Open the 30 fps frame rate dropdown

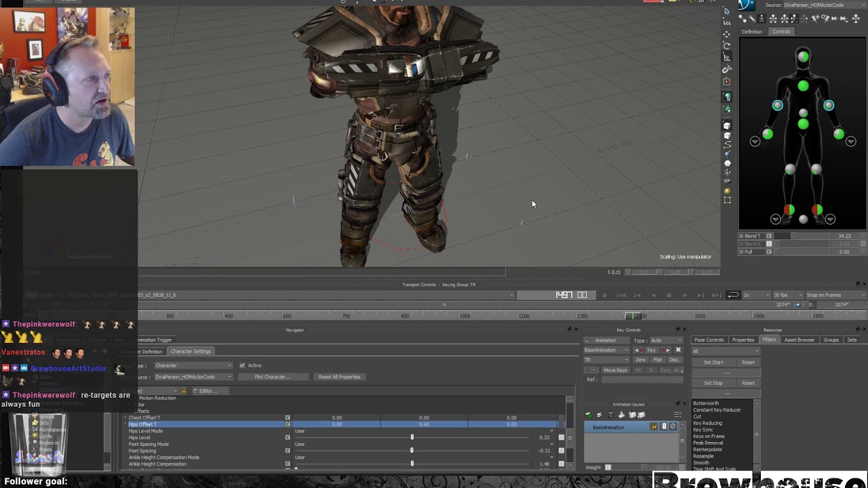[x=788, y=295]
